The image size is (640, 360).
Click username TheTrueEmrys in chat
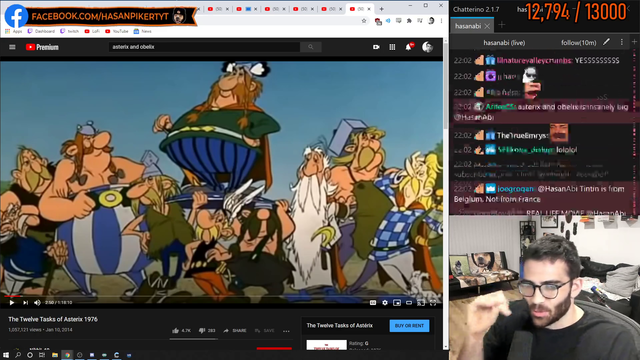(522, 136)
